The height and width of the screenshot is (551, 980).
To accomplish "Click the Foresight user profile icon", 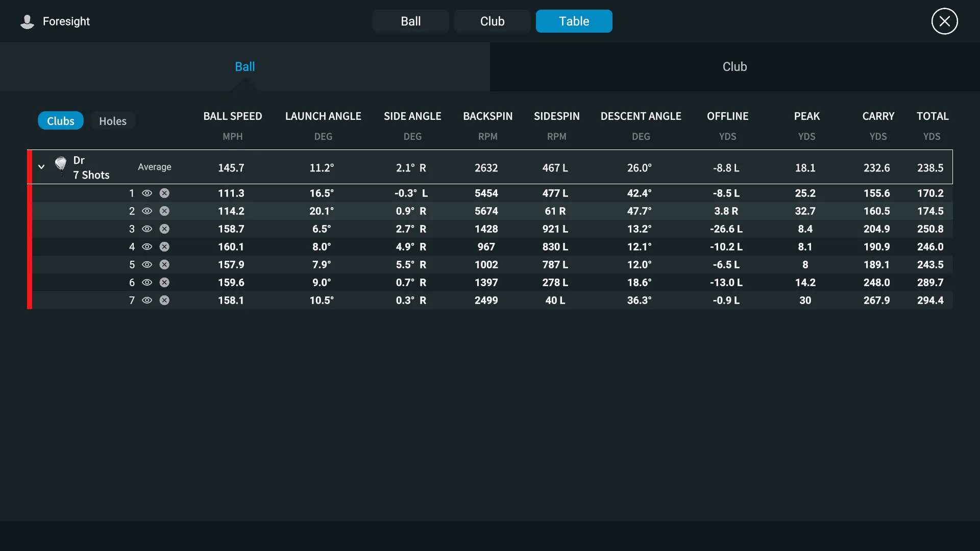I will click(x=27, y=21).
